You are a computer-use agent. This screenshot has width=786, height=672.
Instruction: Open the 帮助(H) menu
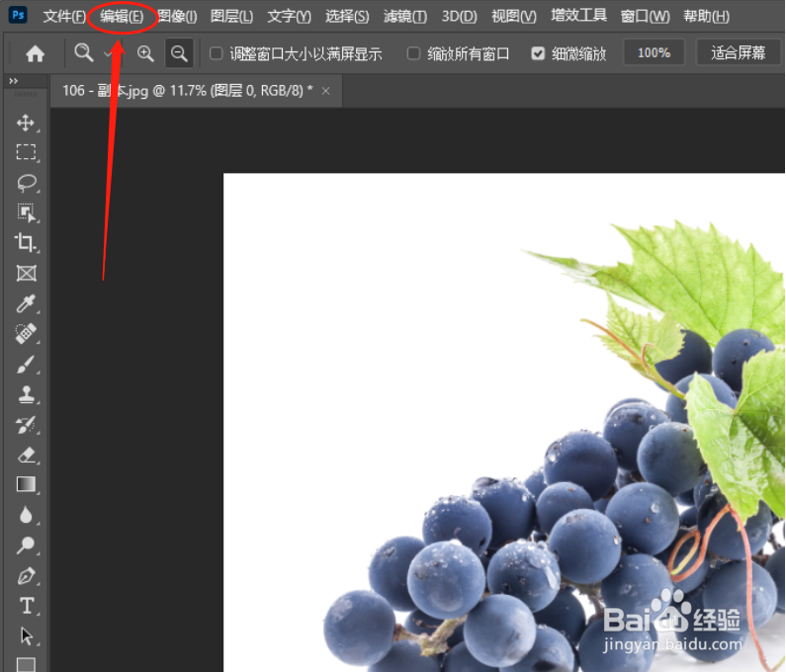coord(706,17)
